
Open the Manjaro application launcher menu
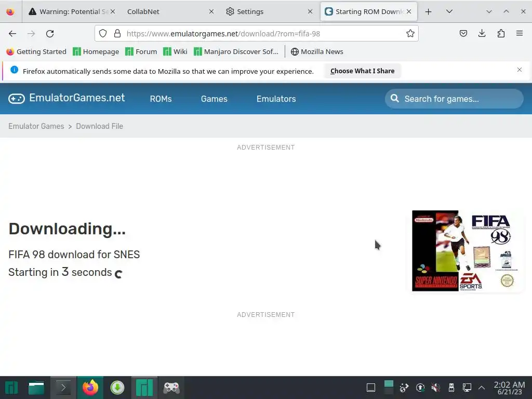pyautogui.click(x=11, y=388)
